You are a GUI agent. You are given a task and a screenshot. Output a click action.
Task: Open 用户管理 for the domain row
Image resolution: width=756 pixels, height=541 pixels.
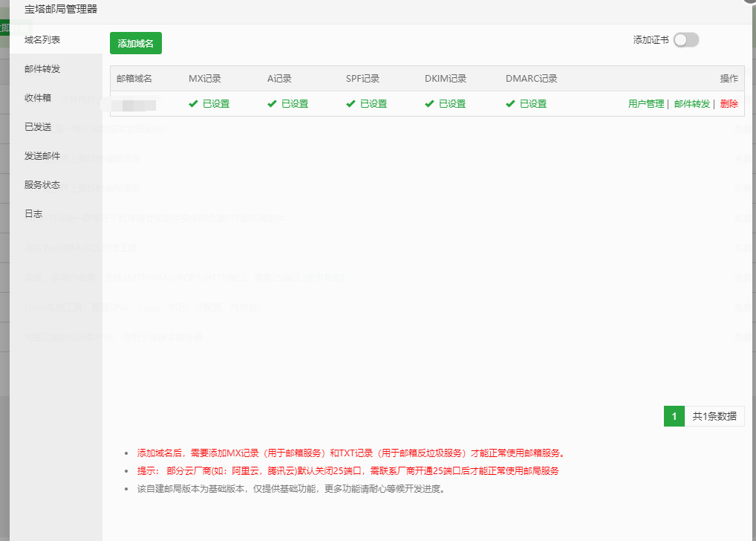[645, 104]
